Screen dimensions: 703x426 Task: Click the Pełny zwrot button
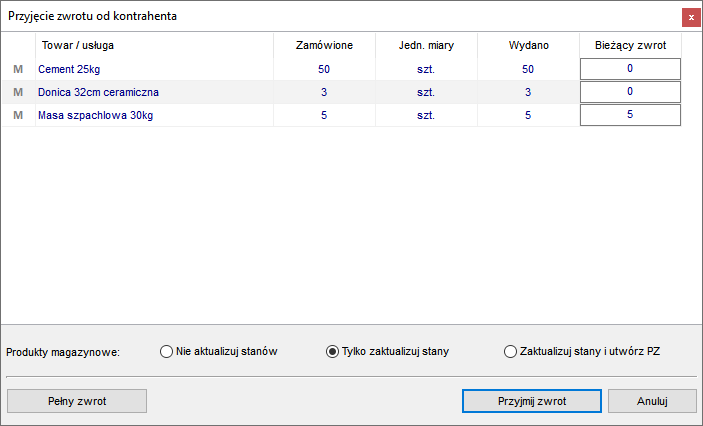point(77,401)
